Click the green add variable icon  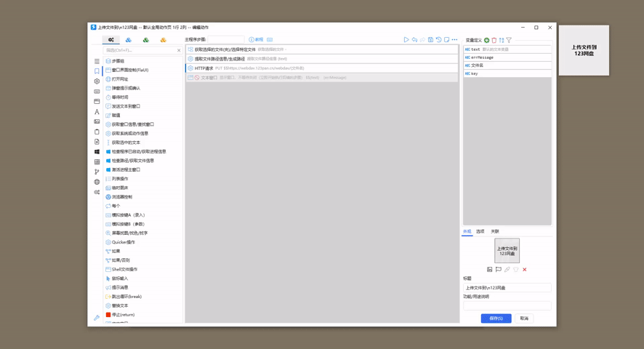point(487,41)
